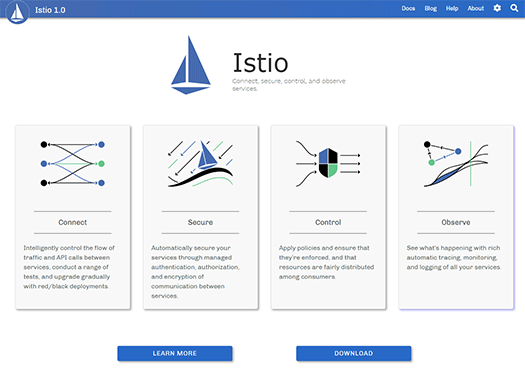525x389 pixels.
Task: Select the Secure card heading
Action: coord(200,222)
